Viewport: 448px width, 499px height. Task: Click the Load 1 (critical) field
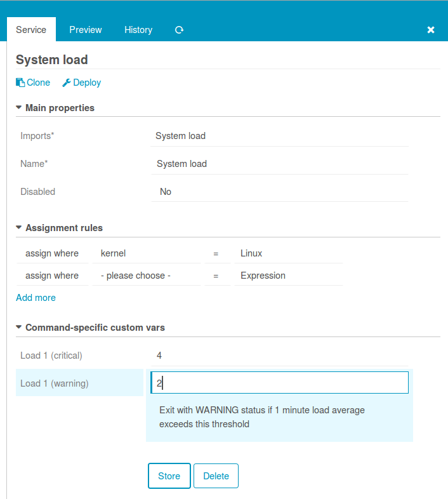[x=279, y=356]
